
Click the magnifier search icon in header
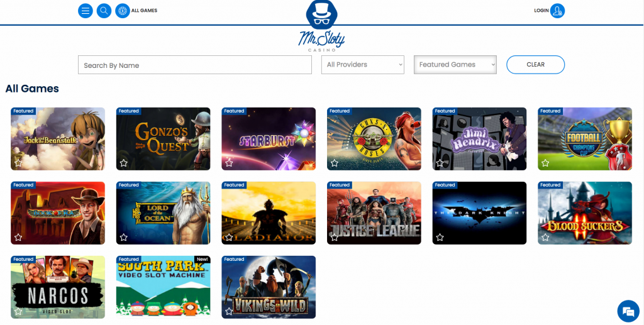coord(104,11)
